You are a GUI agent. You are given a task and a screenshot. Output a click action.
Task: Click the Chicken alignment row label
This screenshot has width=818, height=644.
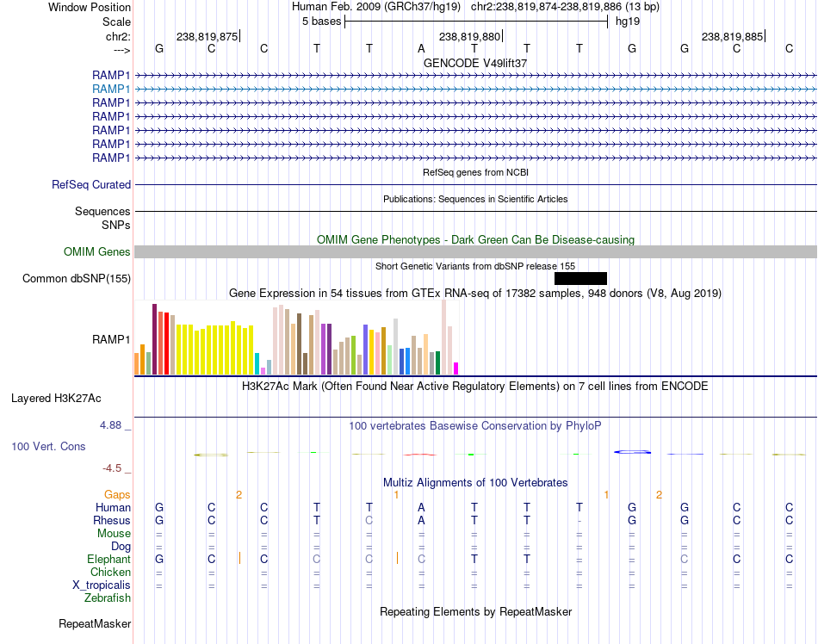pos(110,572)
